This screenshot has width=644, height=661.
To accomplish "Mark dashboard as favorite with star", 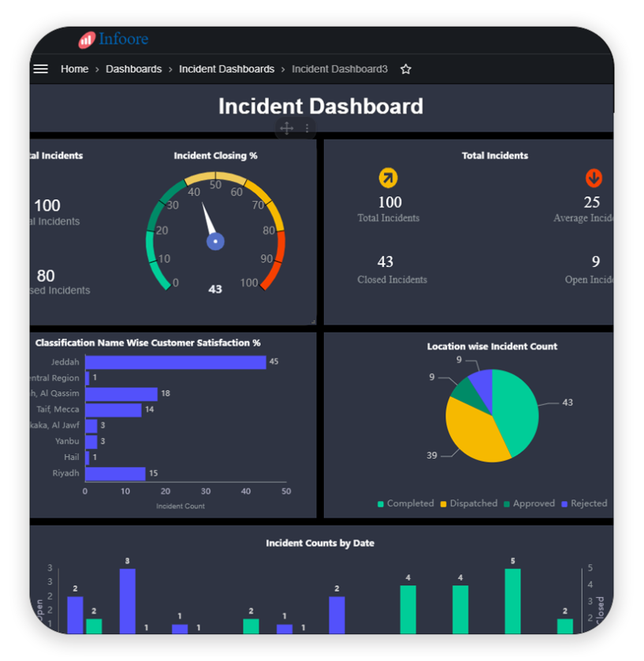I will [406, 69].
